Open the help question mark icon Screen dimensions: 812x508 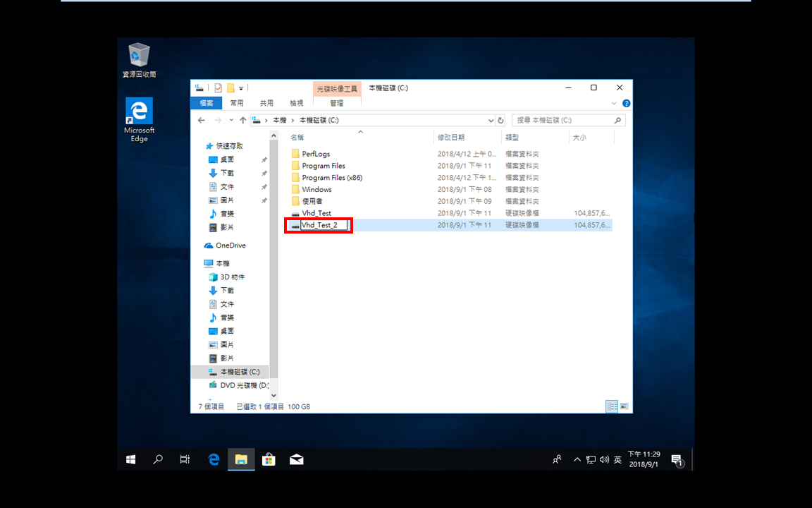[x=626, y=103]
